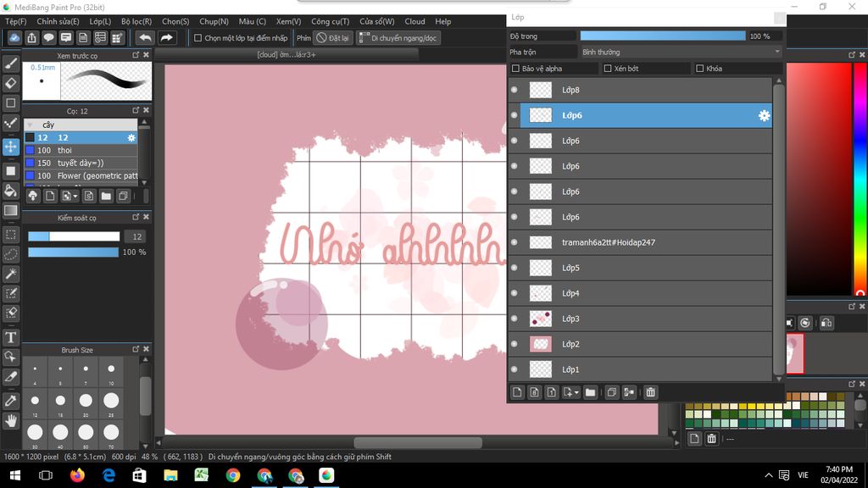Open the Tệp(F) menu

(15, 21)
